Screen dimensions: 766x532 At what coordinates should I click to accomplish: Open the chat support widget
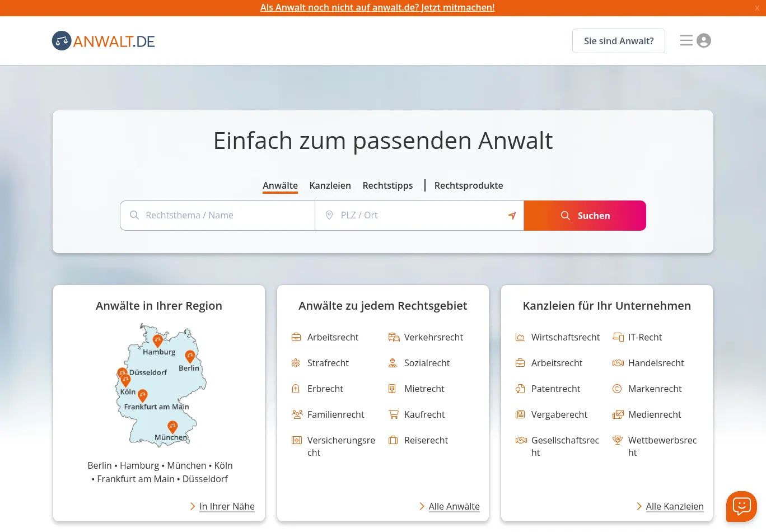(x=741, y=506)
